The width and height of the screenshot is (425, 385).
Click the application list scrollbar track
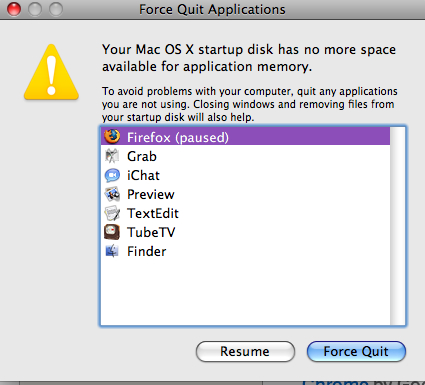point(397,226)
